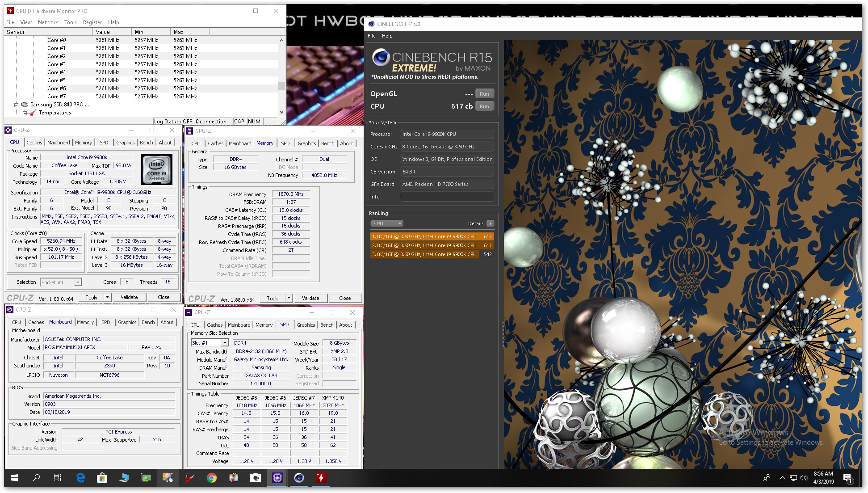The width and height of the screenshot is (868, 493).
Task: Open Tools dropdown arrow in CPU-Z Memory window
Action: click(x=289, y=298)
